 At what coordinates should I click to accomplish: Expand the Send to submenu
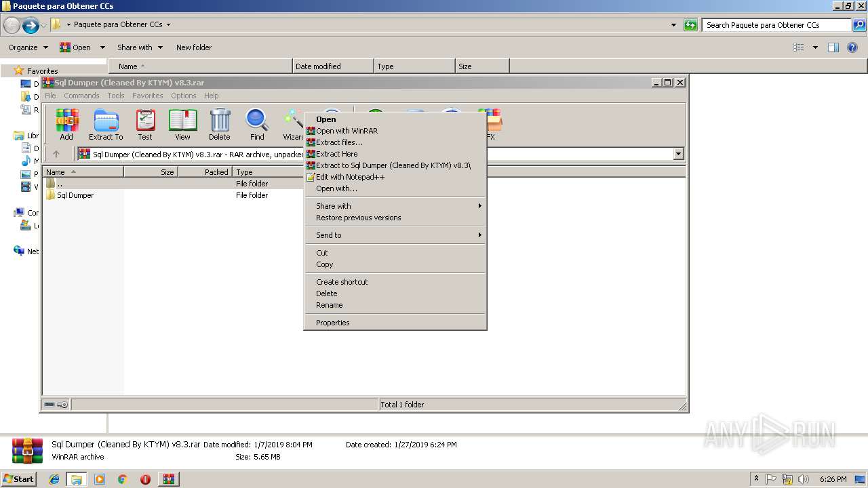click(x=395, y=235)
